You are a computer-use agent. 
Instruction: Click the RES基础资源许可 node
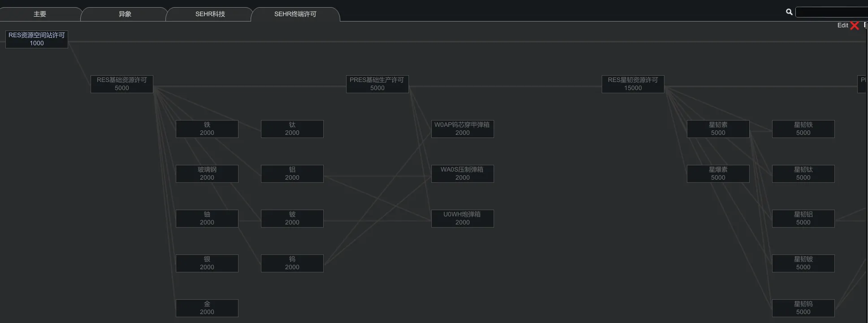122,84
